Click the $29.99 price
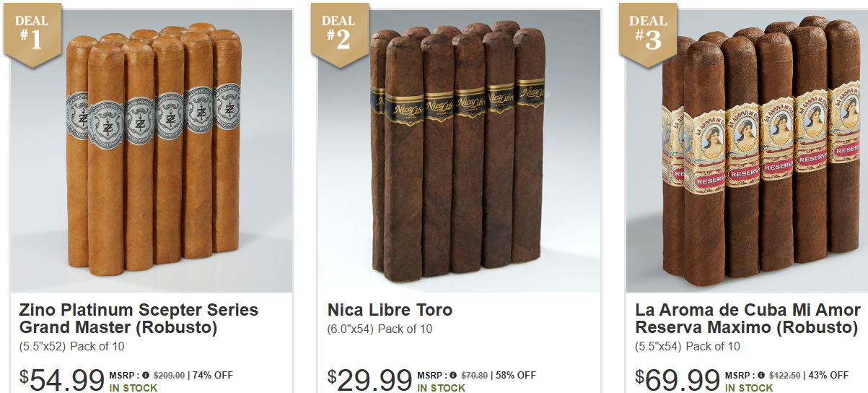The height and width of the screenshot is (393, 868). [x=369, y=379]
